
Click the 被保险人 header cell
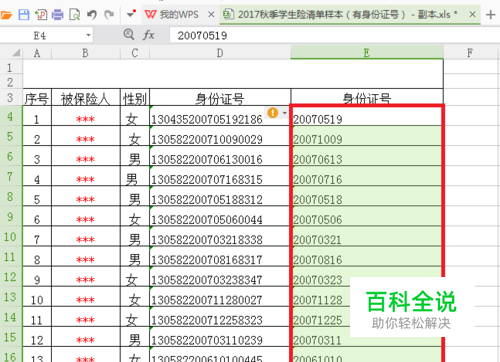point(86,98)
